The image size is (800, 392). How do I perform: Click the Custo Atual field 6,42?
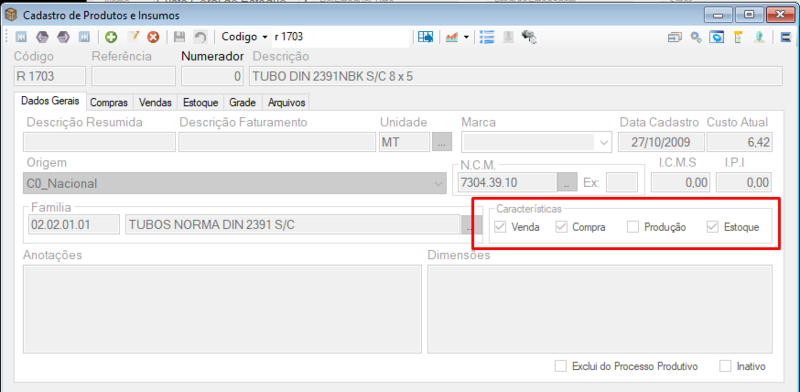(740, 142)
